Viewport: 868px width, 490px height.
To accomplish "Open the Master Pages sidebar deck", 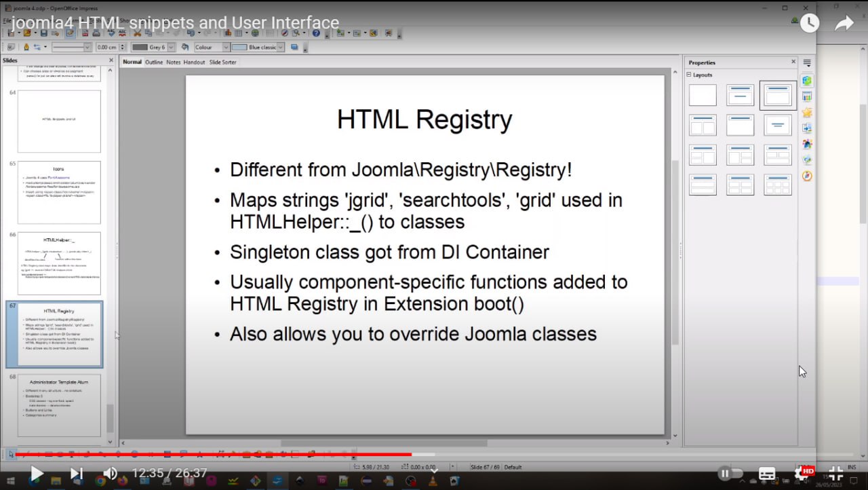I will coord(807,96).
